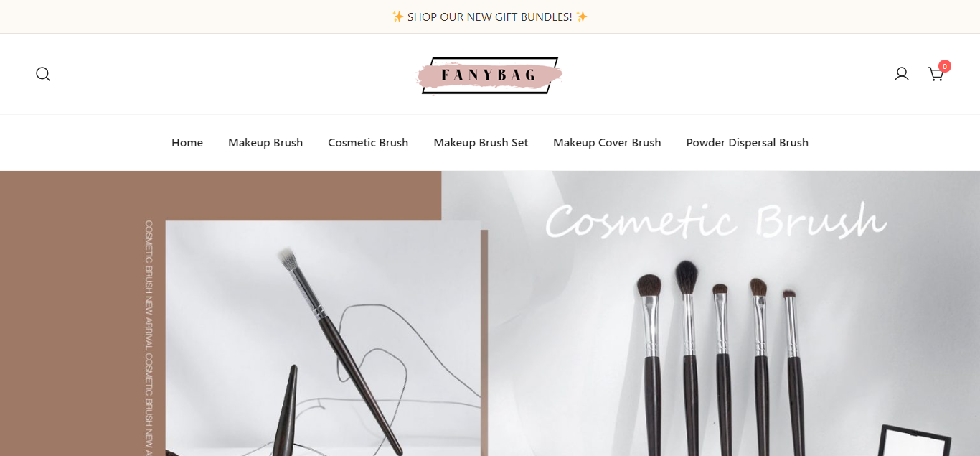Image resolution: width=980 pixels, height=456 pixels.
Task: Click the handwritten Cosmetic Brush banner title
Action: tap(716, 221)
